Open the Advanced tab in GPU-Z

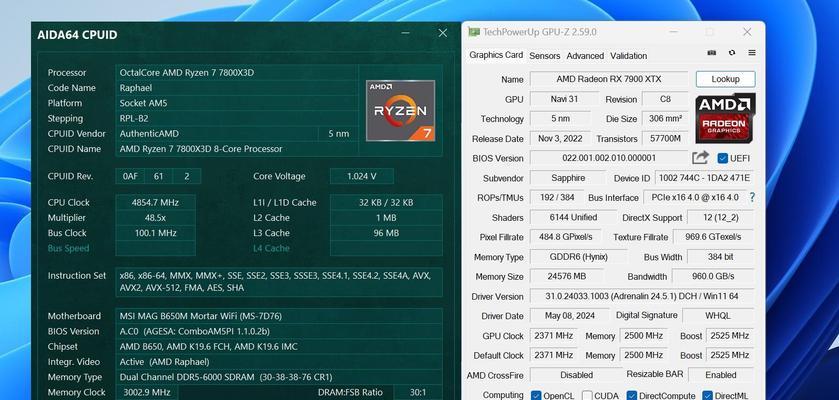585,56
